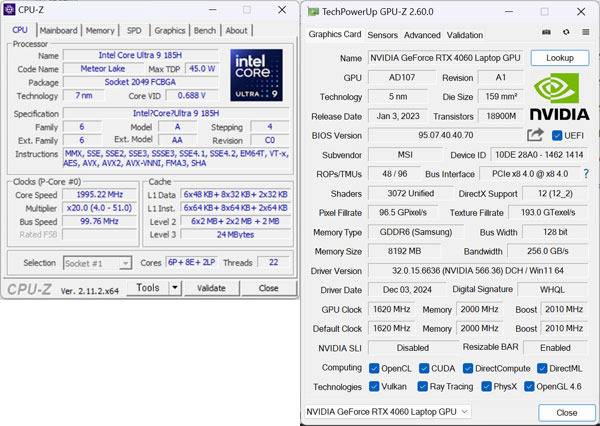The height and width of the screenshot is (426, 600).
Task: Toggle the Vulkan checkbox
Action: click(x=374, y=386)
